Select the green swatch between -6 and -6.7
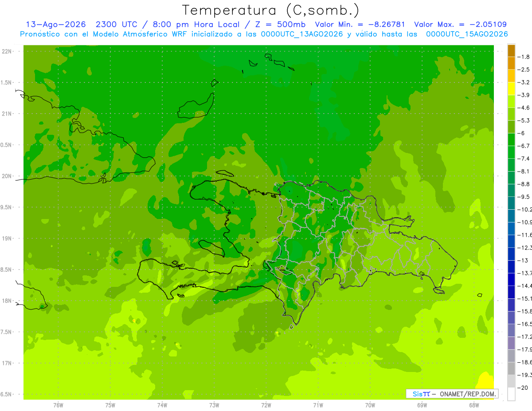The width and height of the screenshot is (532, 411). pyautogui.click(x=511, y=140)
